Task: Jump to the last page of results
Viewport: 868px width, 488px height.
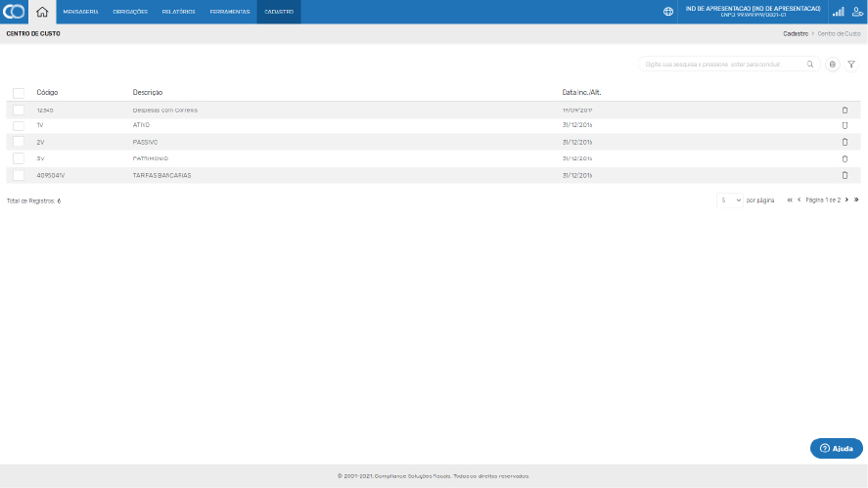Action: tap(856, 200)
